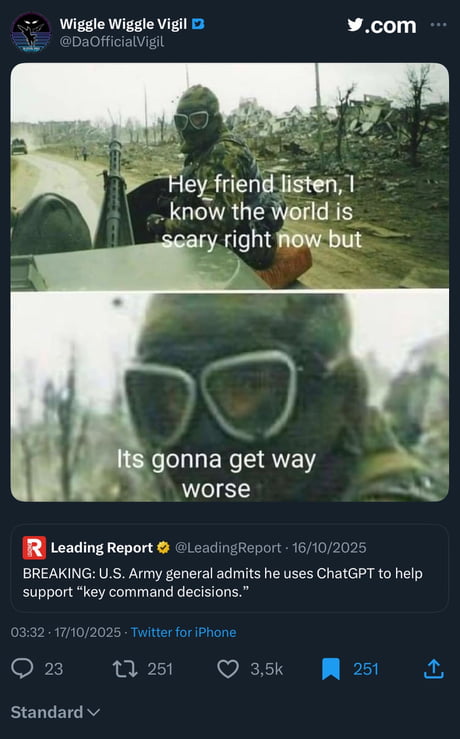
Task: Click the gold verified badge on Leading Report
Action: tap(163, 548)
